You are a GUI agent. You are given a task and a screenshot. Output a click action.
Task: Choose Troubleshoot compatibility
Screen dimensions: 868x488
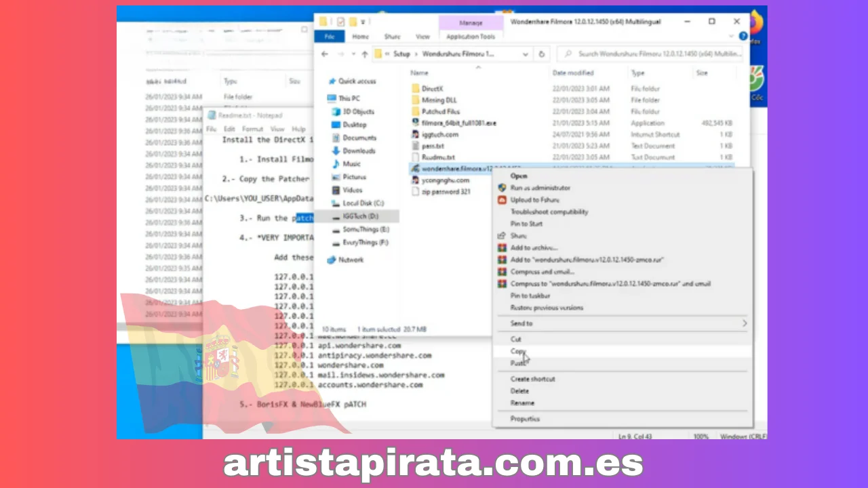click(549, 211)
